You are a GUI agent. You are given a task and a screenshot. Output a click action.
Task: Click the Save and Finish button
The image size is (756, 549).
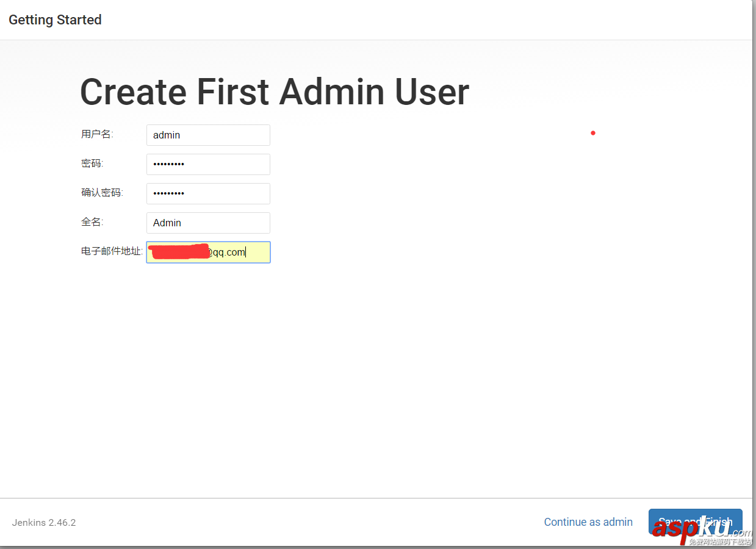click(695, 522)
